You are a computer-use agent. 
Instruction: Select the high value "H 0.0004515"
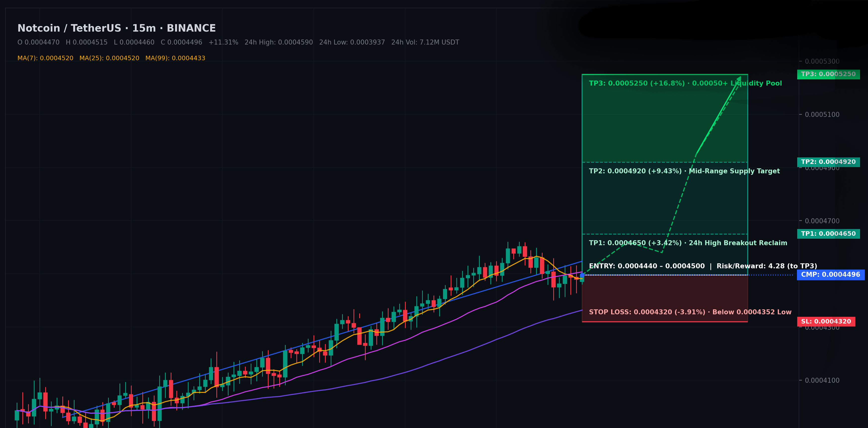[x=87, y=43]
